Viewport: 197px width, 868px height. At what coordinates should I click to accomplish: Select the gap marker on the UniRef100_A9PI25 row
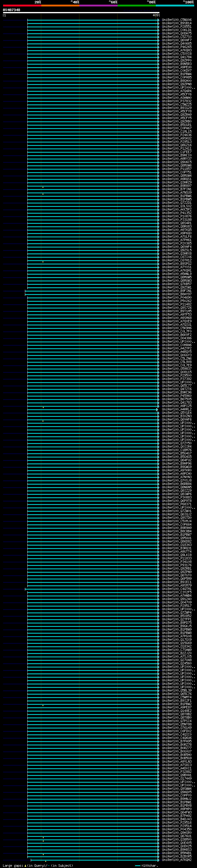43,407
